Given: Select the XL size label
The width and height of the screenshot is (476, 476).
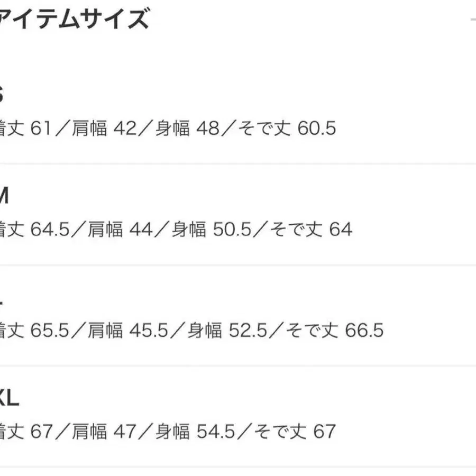Looking at the screenshot, I should pos(8,399).
